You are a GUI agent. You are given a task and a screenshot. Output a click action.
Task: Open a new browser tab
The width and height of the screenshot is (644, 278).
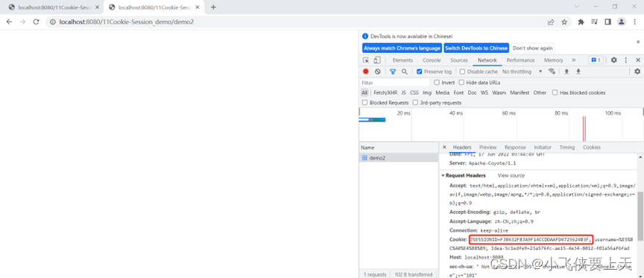click(213, 7)
